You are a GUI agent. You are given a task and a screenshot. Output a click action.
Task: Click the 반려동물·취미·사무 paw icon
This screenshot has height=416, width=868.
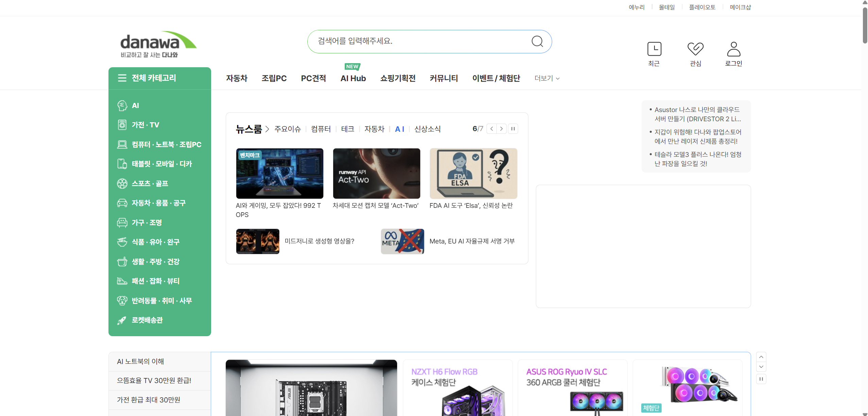122,301
